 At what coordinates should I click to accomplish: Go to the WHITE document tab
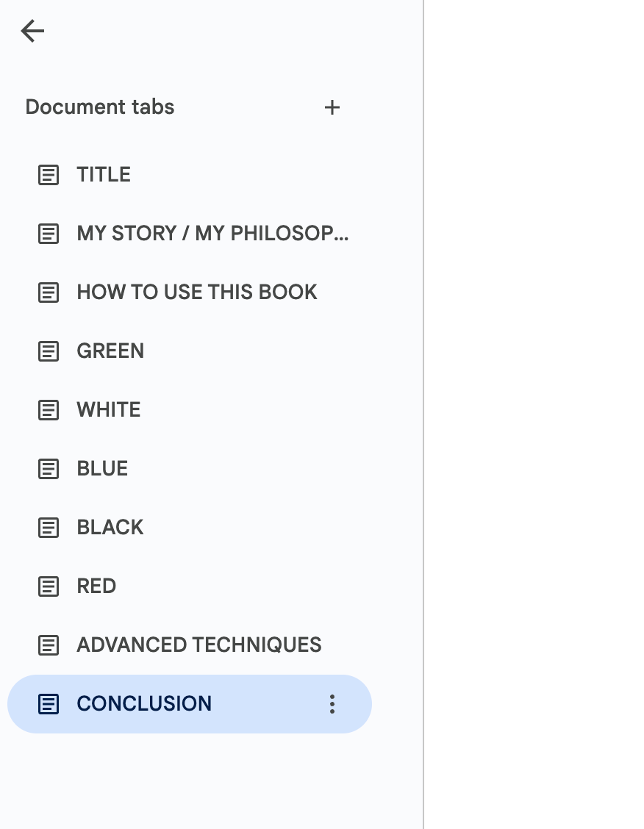189,410
